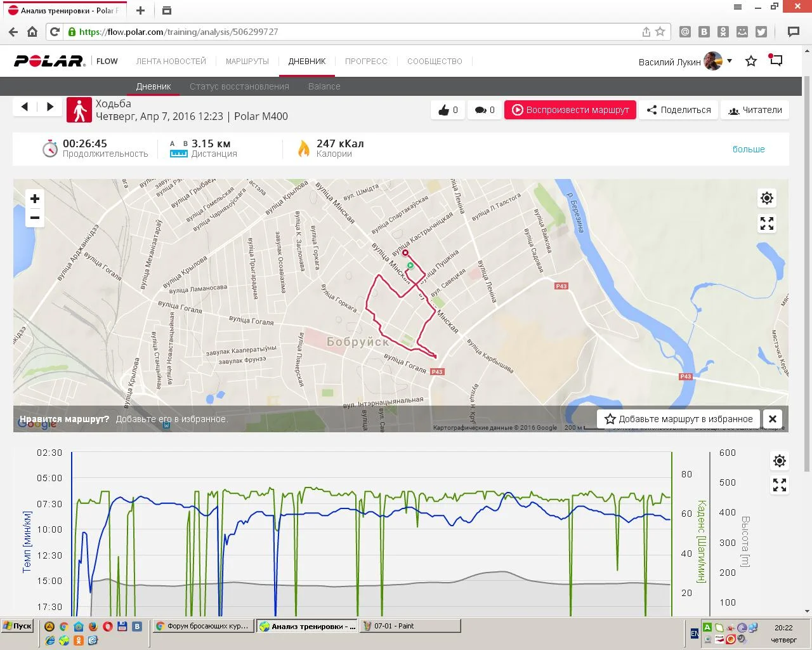Reload the current page
The width and height of the screenshot is (812, 650).
coord(55,32)
